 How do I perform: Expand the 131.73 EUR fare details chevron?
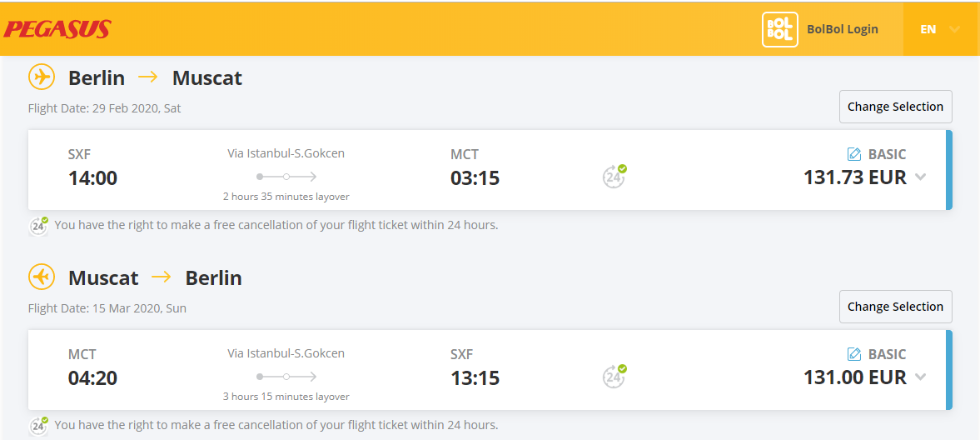[920, 177]
